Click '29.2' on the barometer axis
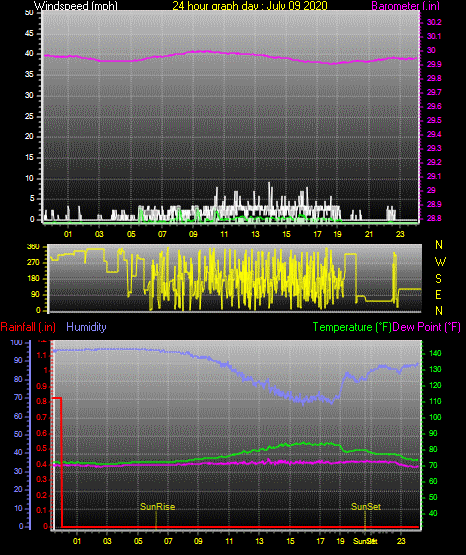This screenshot has width=466, height=555. 434,162
